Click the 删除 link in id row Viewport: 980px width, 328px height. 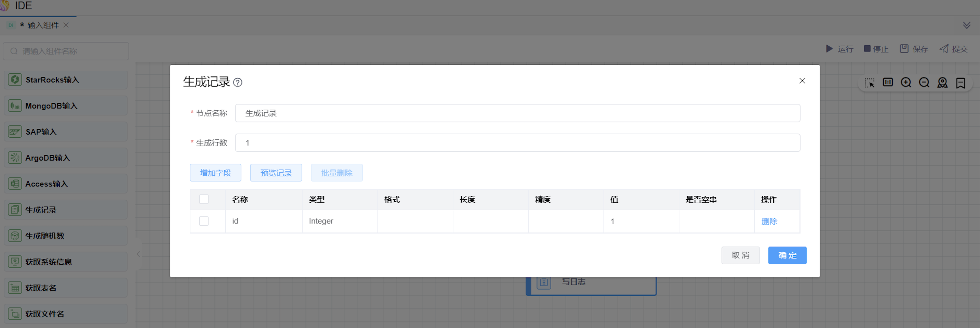tap(769, 221)
